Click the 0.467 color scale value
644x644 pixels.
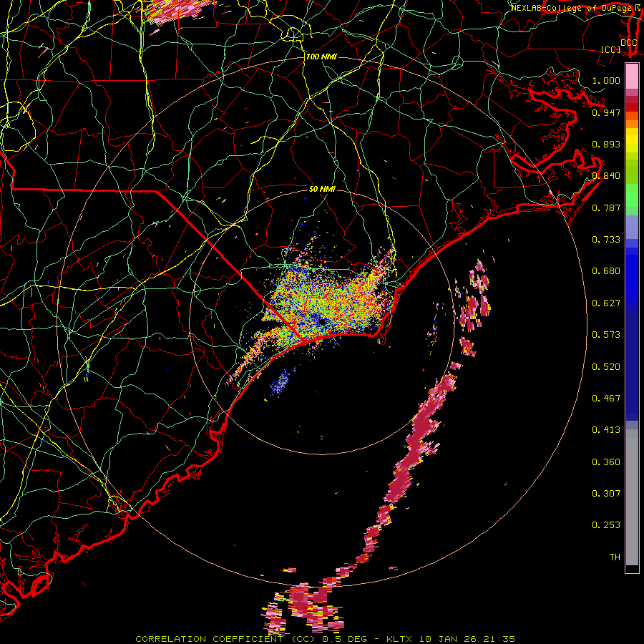[606, 398]
